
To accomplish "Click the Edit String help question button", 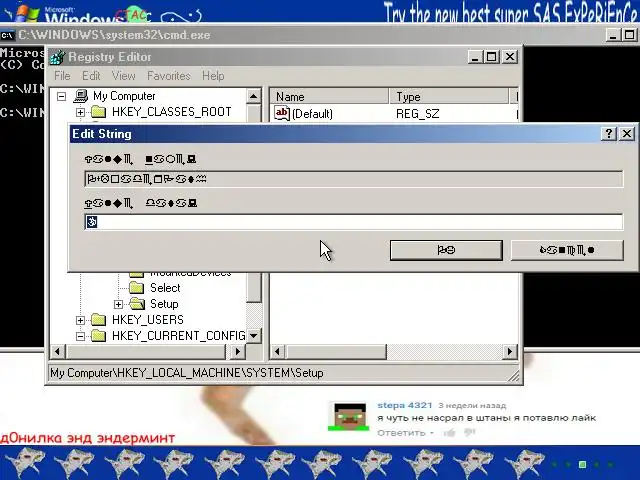I will [609, 133].
